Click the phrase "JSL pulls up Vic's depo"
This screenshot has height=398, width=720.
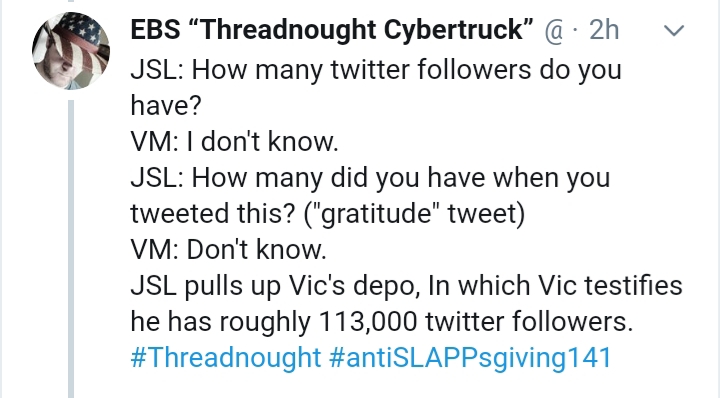pos(274,286)
